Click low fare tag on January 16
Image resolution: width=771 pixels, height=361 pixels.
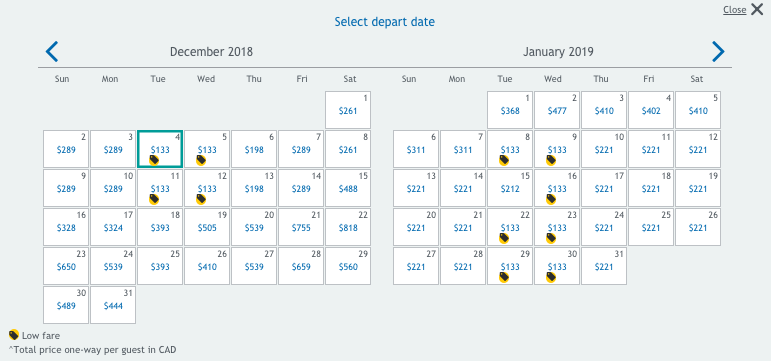551,199
